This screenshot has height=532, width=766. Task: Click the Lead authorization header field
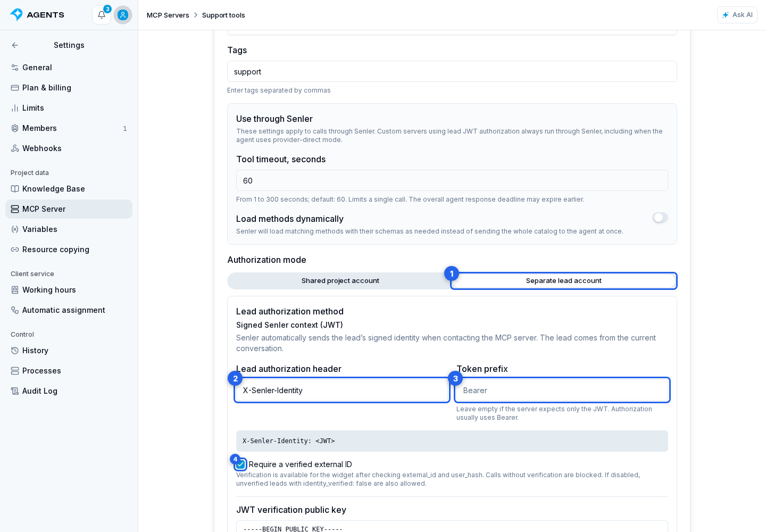342,390
